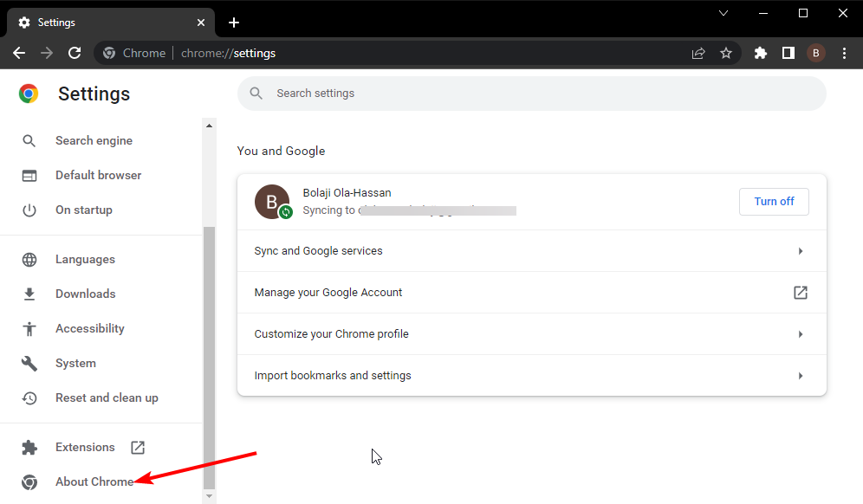Open profile avatar B in toolbar

tap(815, 53)
